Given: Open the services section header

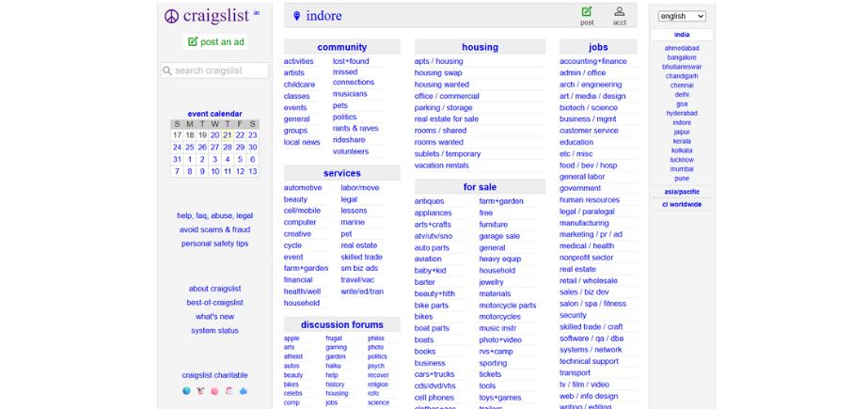Looking at the screenshot, I should pos(341,173).
